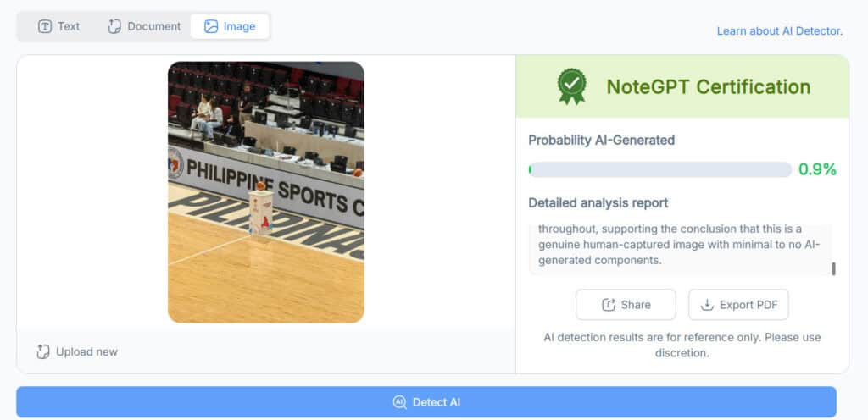Click the share arrow icon
868x420 pixels.
pyautogui.click(x=609, y=305)
